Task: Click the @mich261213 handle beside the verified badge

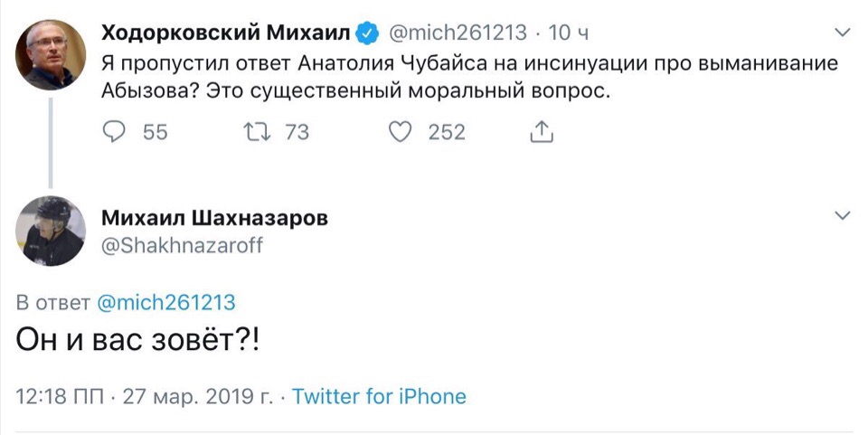Action: pyautogui.click(x=457, y=34)
